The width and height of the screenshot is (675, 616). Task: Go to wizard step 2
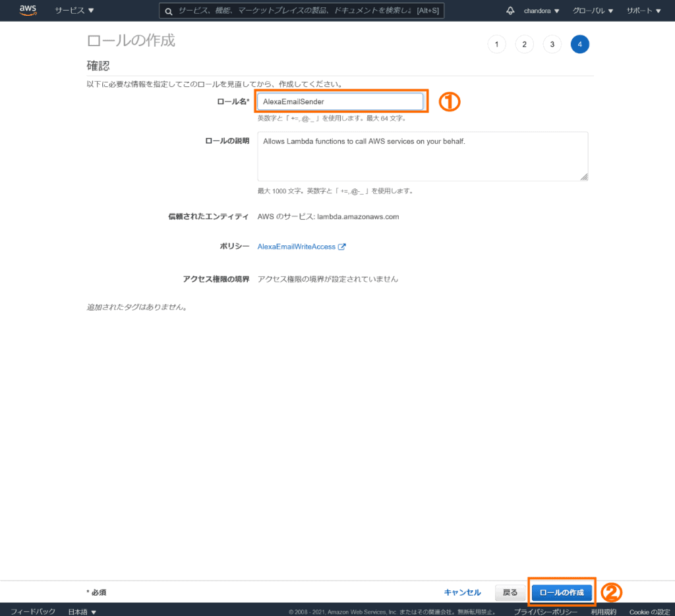coord(524,44)
